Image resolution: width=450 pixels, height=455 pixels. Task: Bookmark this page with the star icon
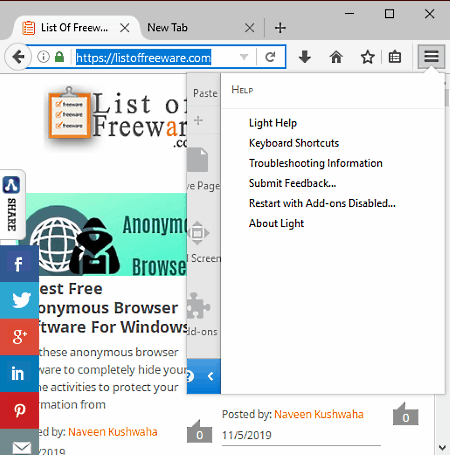[368, 57]
